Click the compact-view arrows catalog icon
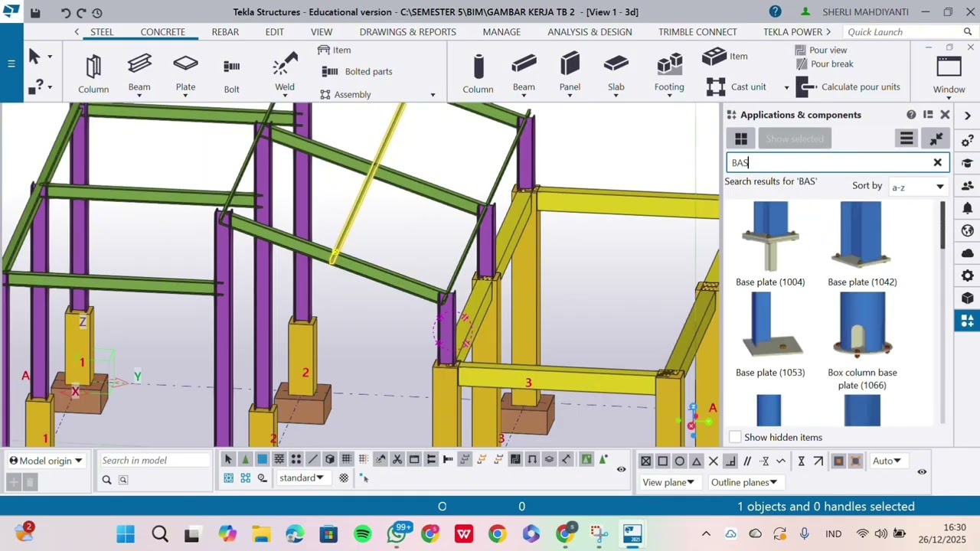 936,139
